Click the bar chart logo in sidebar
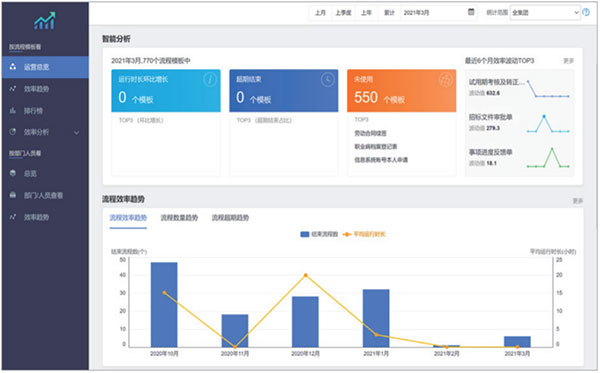This screenshot has width=600, height=373. tap(44, 21)
